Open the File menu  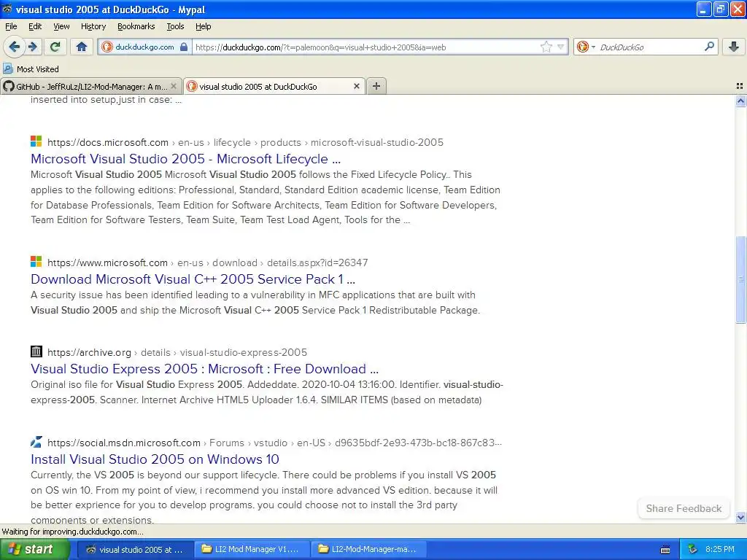click(11, 26)
